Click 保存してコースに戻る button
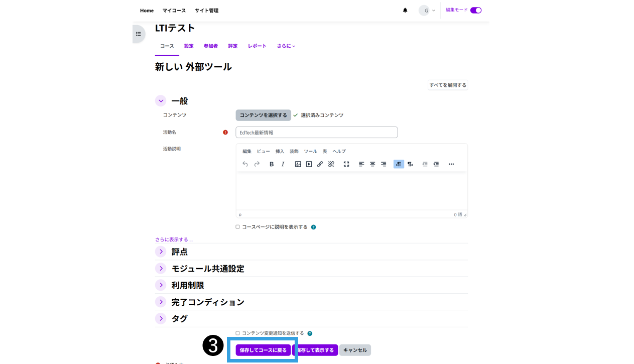The width and height of the screenshot is (634, 364). (263, 350)
